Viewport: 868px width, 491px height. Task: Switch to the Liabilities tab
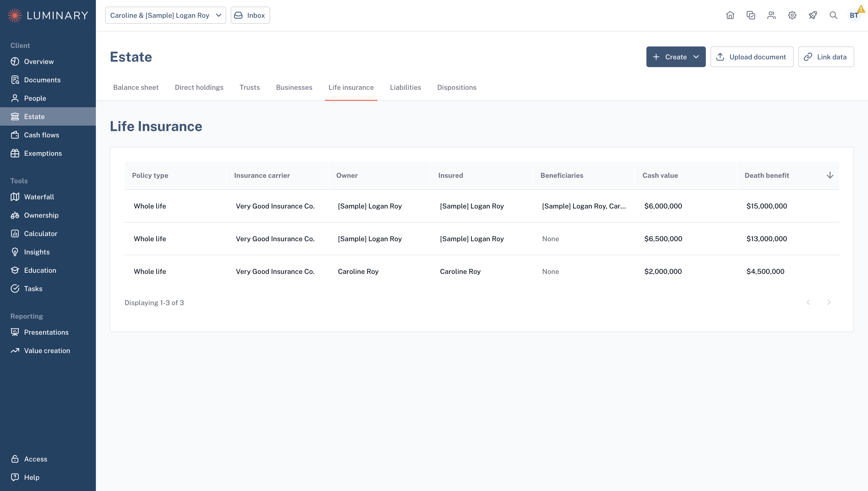[405, 87]
